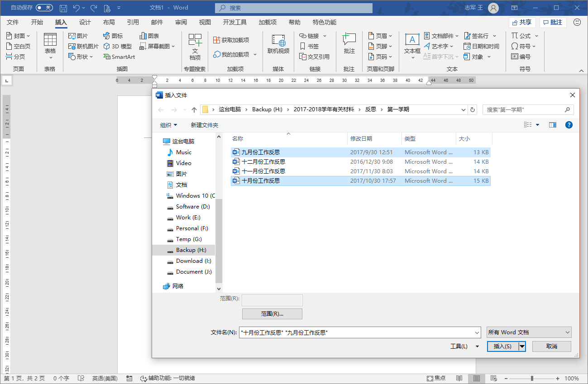Adjust the zoom slider in status bar
Image resolution: width=588 pixels, height=384 pixels.
pos(532,378)
